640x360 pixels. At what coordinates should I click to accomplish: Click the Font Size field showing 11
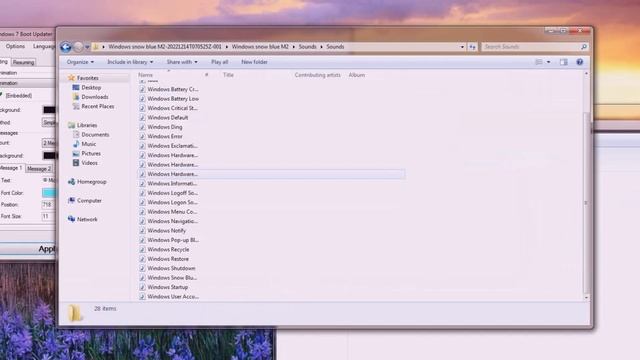[49, 216]
